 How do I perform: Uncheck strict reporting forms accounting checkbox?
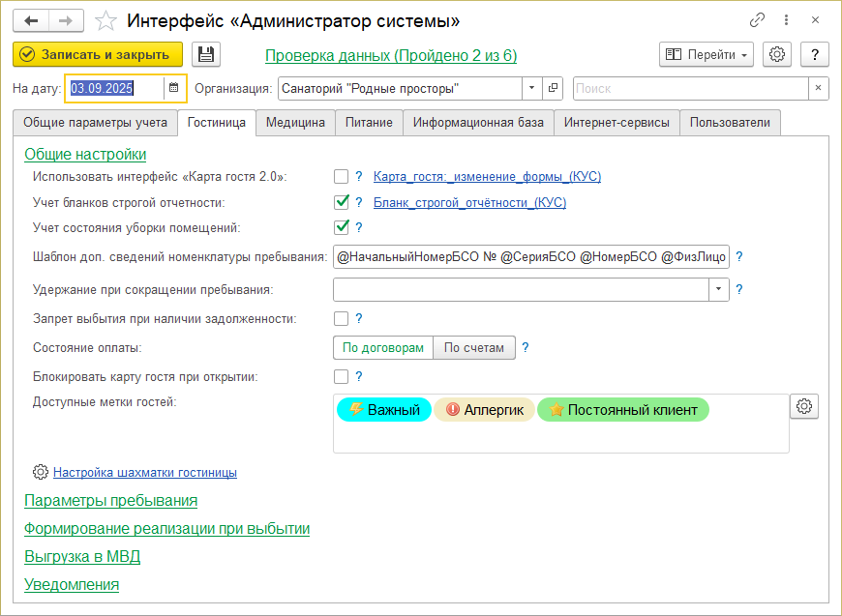click(x=341, y=202)
